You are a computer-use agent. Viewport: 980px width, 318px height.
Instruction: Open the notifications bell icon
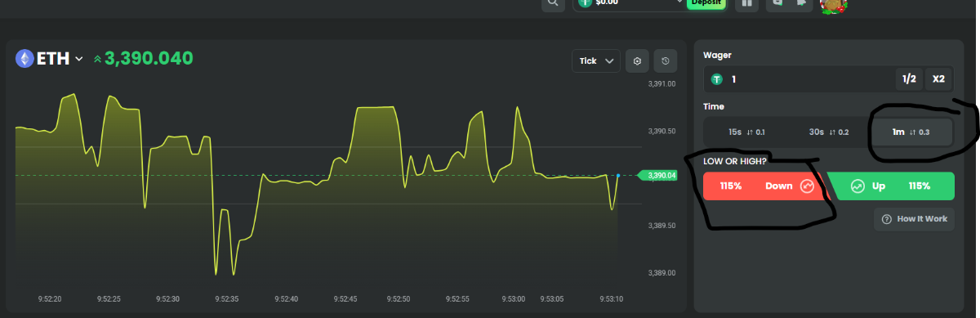pos(802,3)
